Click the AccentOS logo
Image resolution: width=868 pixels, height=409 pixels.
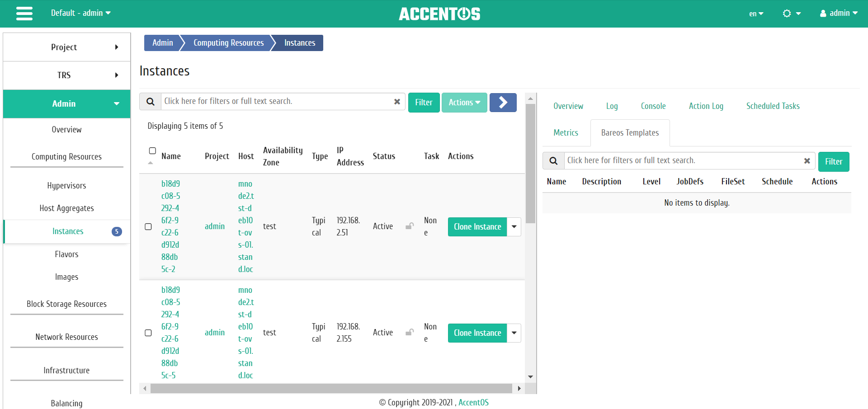(x=439, y=14)
